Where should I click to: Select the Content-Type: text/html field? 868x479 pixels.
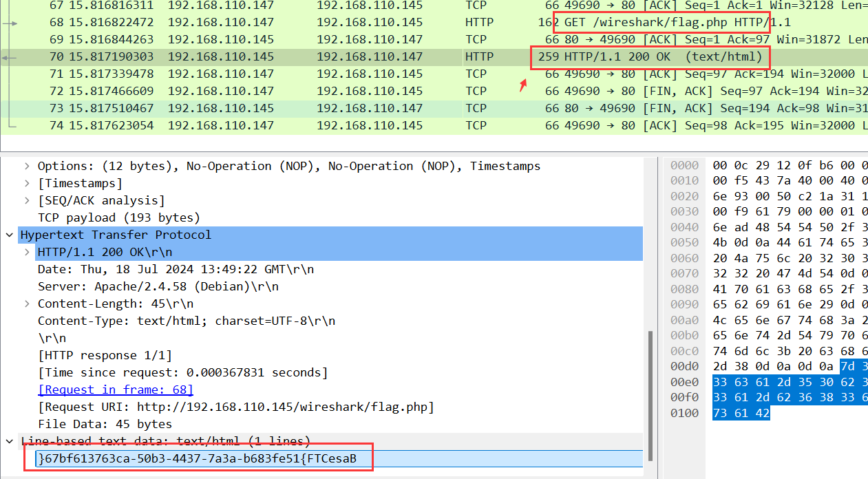(x=186, y=321)
